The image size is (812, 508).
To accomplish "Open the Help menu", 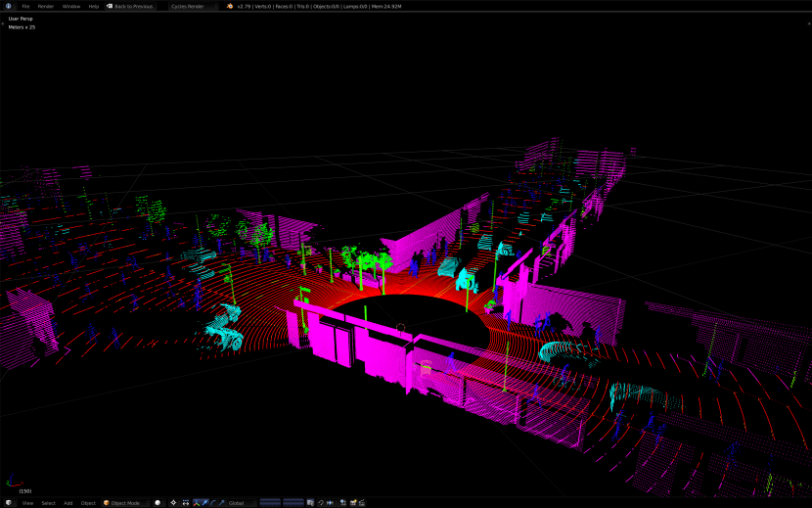I will tap(93, 6).
